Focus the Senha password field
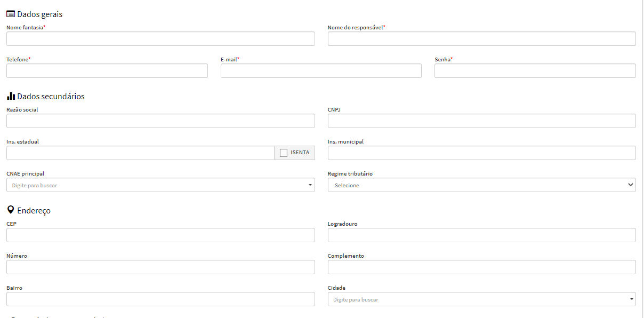The image size is (644, 318). 535,71
